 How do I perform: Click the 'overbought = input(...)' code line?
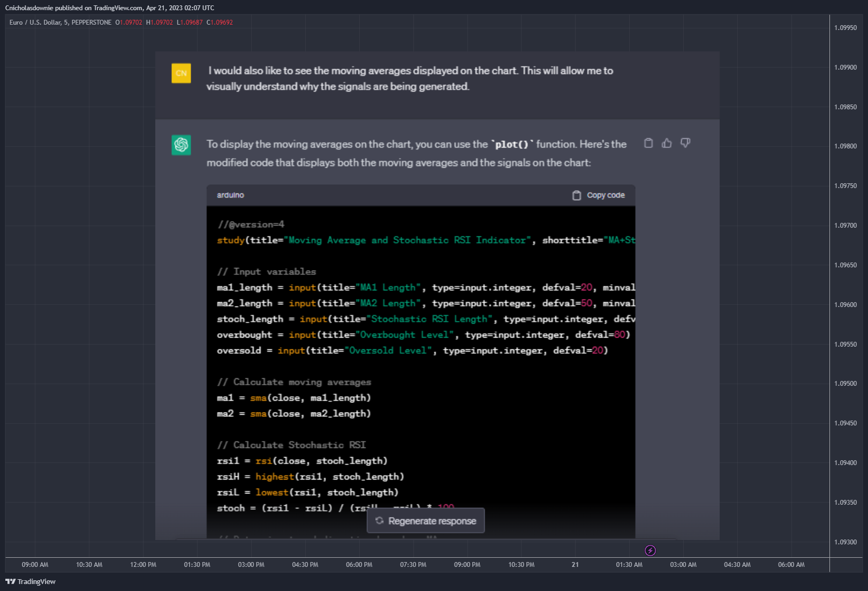(424, 335)
